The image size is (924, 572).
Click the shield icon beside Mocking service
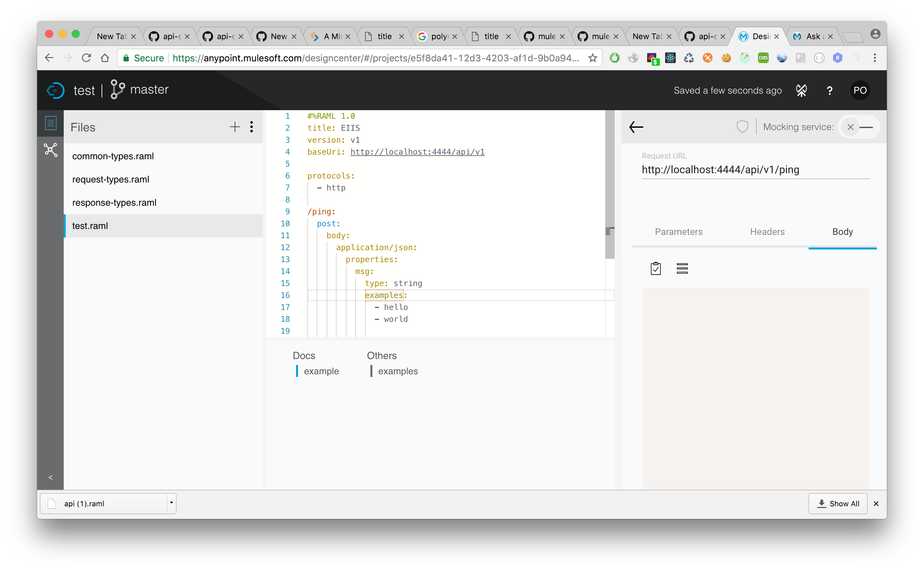pos(742,126)
